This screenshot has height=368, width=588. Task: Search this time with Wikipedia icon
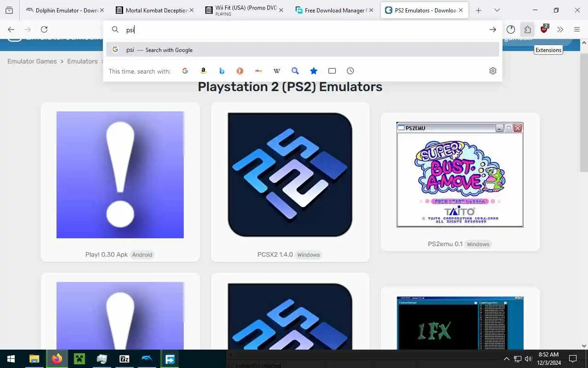(277, 71)
